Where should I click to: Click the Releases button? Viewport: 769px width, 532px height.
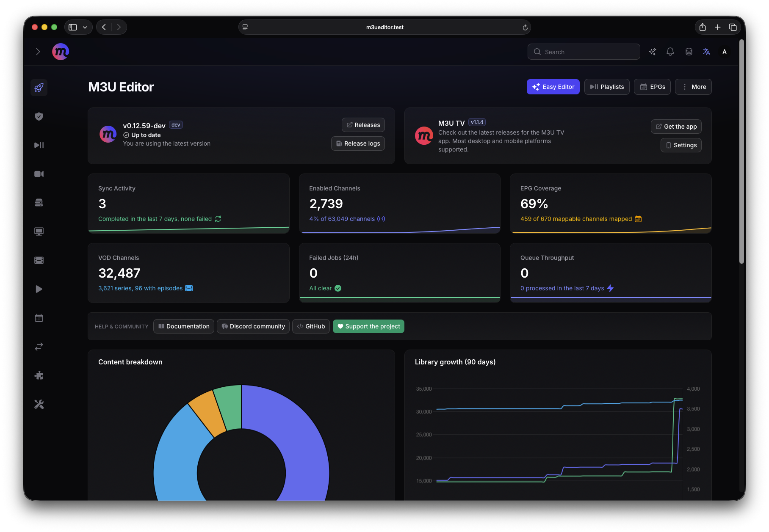(x=363, y=125)
